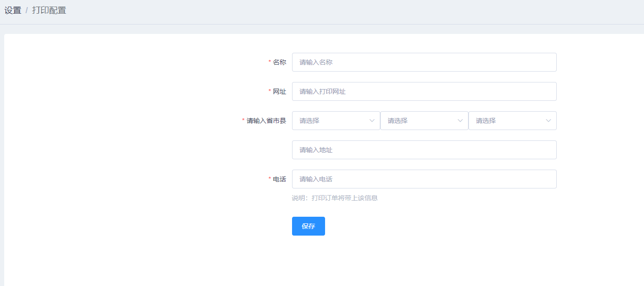Screen dimensions: 644x286
Task: Click the chevron arrow in the first region selector
Action: [x=372, y=121]
